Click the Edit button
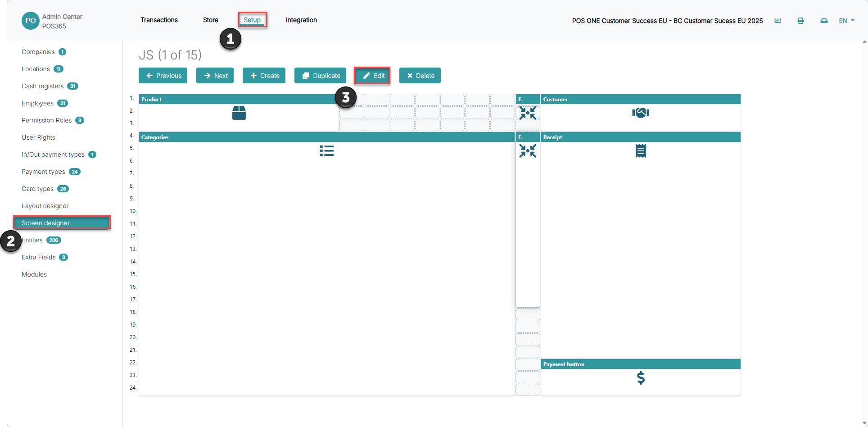868x427 pixels. point(372,76)
